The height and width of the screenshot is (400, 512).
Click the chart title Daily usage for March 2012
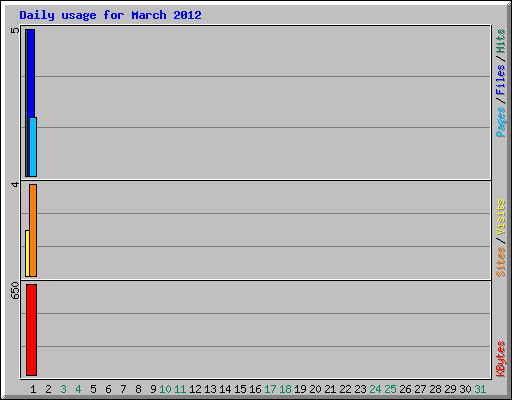click(110, 15)
